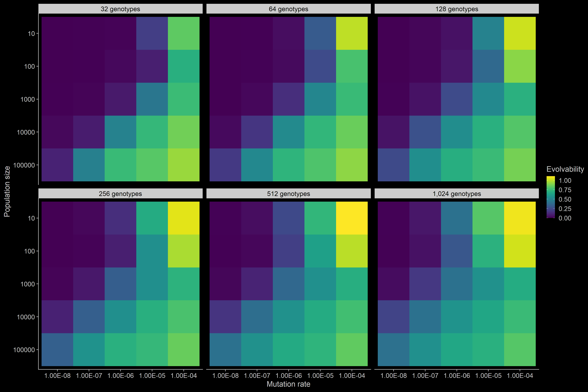The image size is (588, 392).
Task: Click '1.00E-06' under the 512 genotypes panel
Action: [x=289, y=376]
